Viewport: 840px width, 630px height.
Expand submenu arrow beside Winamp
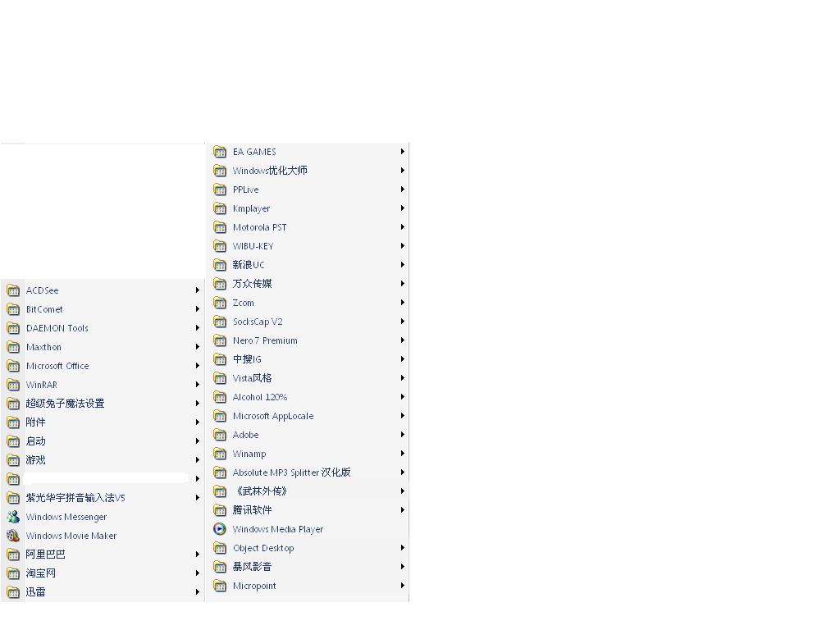(402, 454)
